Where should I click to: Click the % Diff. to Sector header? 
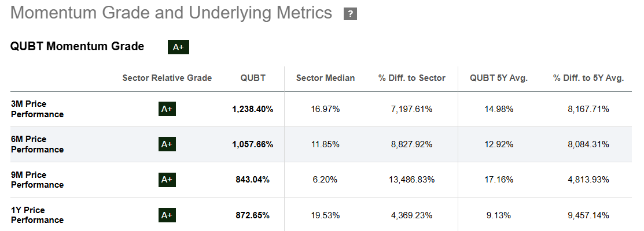point(412,78)
